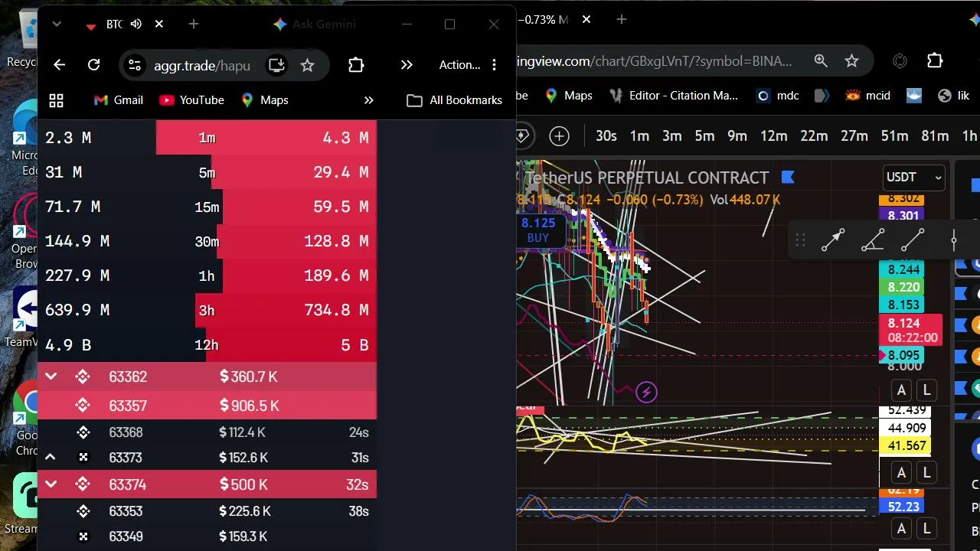Install aggr.trade app icon in address bar
Screen dimensions: 980x551
(x=276, y=65)
